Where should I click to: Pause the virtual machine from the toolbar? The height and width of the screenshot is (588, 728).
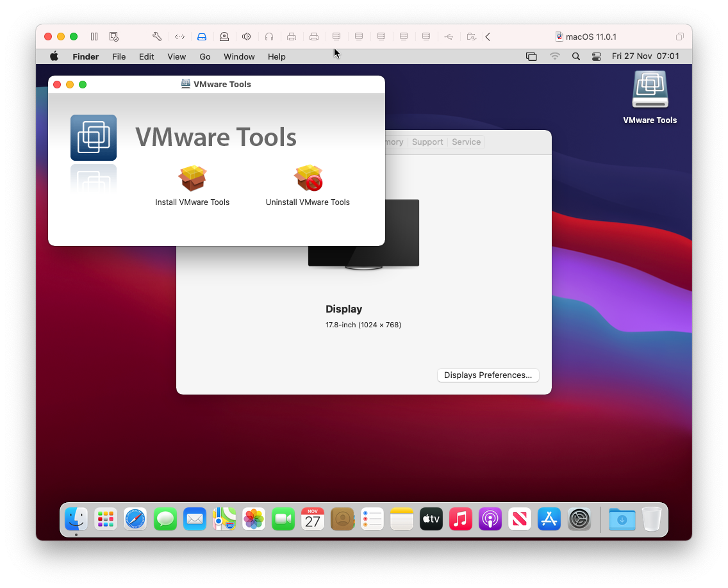click(94, 37)
